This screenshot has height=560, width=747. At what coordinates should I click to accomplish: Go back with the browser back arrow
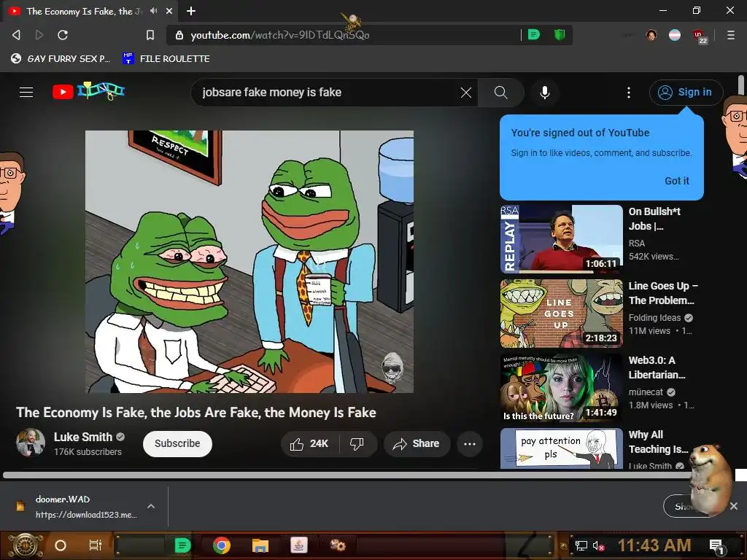[16, 35]
